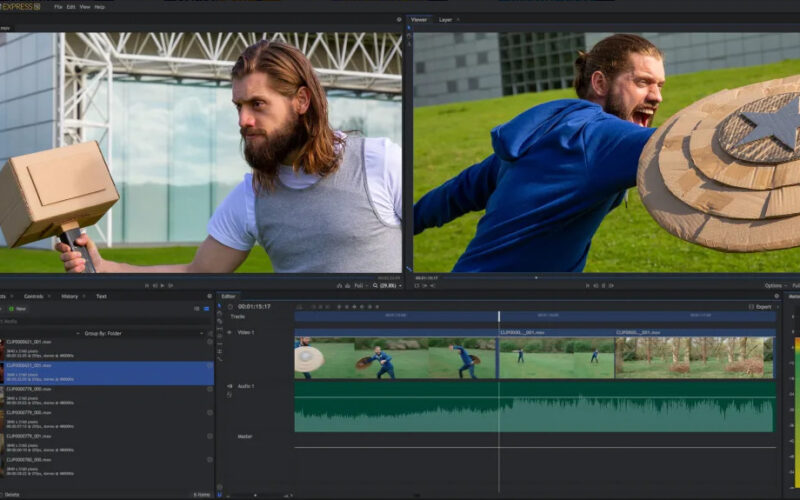The width and height of the screenshot is (800, 500).
Task: Select the first clip in the media list
Action: (x=107, y=349)
